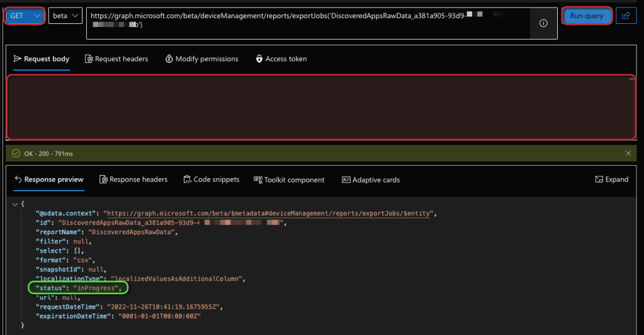Viewport: 644px width, 335px height.
Task: Open the GET HTTP method dropdown
Action: pos(25,16)
